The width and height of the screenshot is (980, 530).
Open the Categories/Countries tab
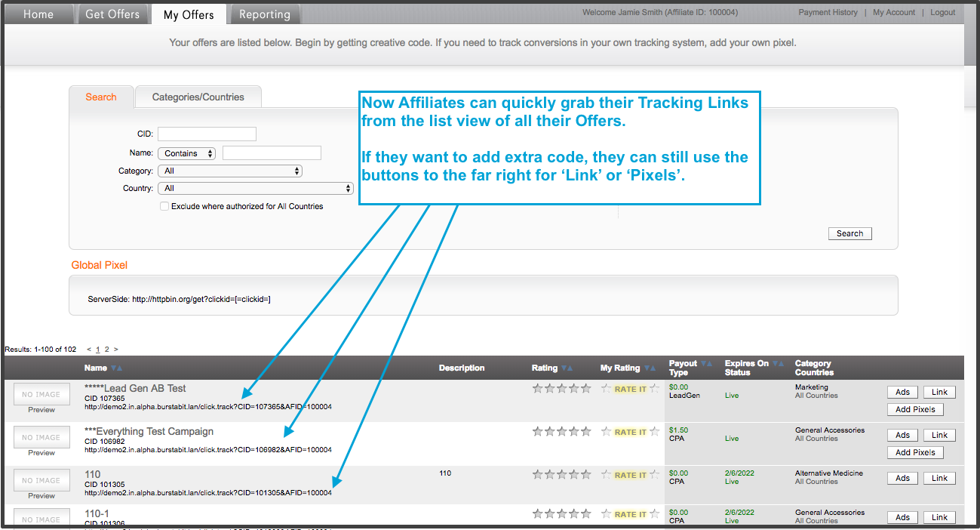pos(198,97)
